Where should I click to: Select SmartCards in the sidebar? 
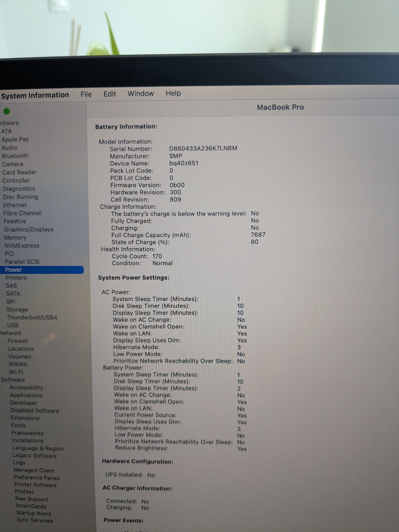click(31, 506)
